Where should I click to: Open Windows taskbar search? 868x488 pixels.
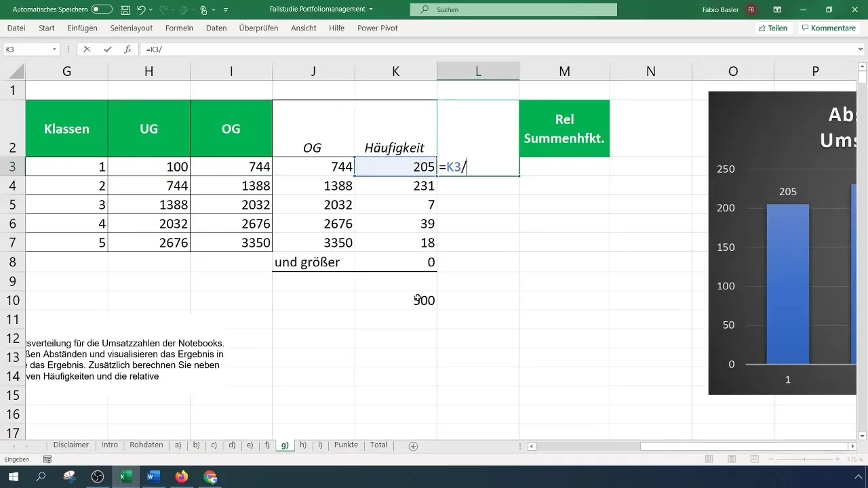tap(41, 476)
